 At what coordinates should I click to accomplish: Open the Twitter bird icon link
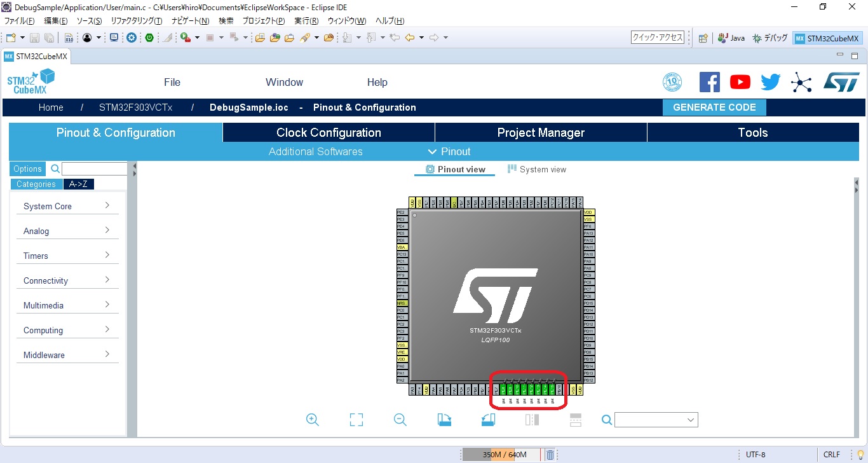point(771,82)
